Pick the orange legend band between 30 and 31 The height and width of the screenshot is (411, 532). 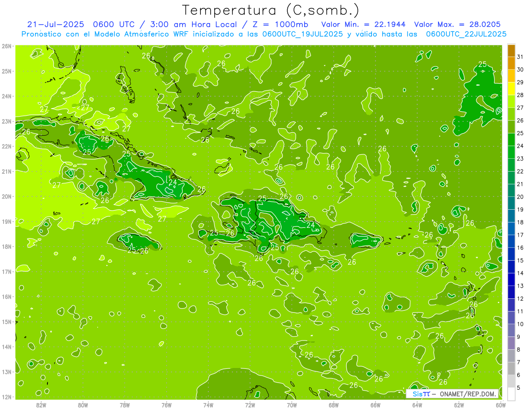(511, 63)
